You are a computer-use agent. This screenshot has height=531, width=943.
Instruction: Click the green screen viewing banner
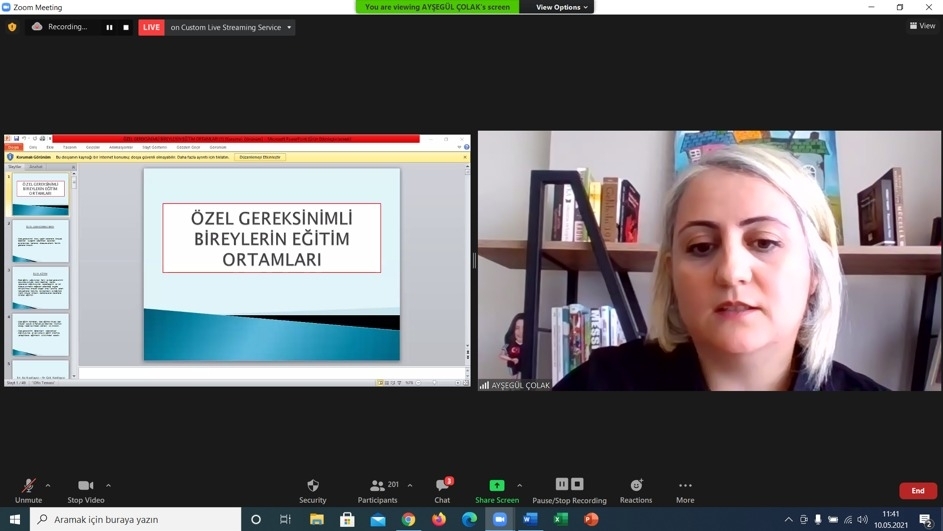(437, 7)
